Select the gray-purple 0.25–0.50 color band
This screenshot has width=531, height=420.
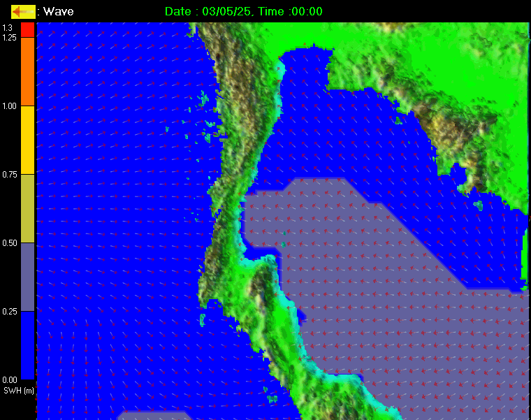click(28, 277)
